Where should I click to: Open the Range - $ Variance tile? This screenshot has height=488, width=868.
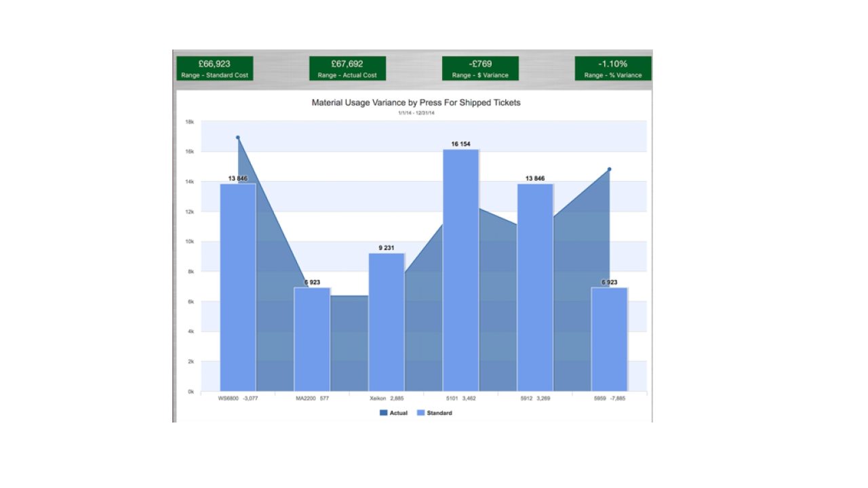480,68
